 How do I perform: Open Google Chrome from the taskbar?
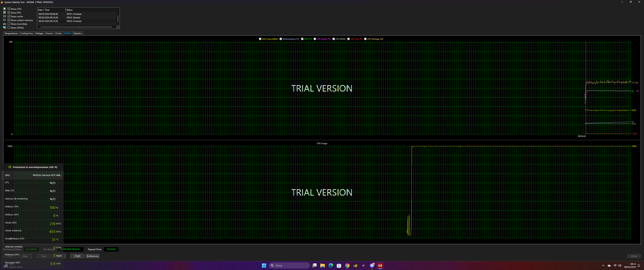pyautogui.click(x=347, y=265)
